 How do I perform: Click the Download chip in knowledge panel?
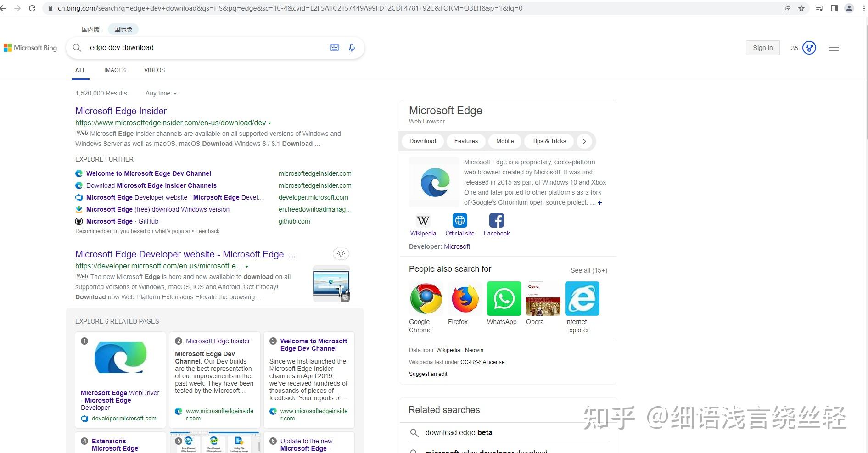(423, 141)
